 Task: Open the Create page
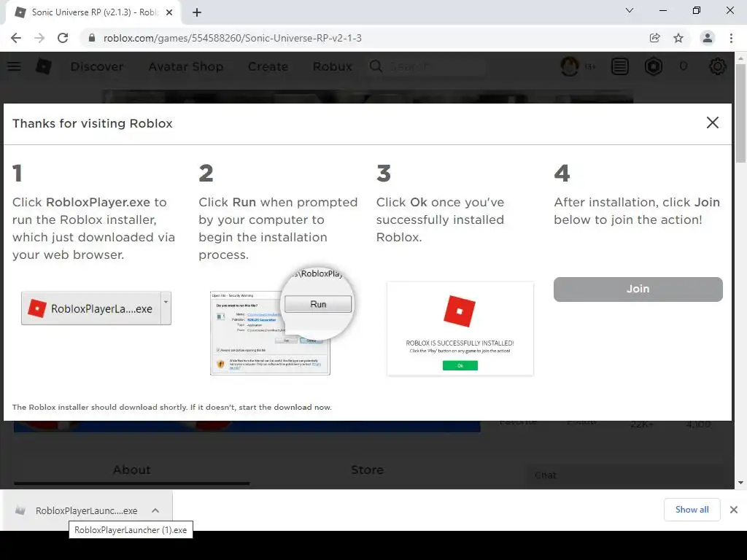(x=268, y=66)
